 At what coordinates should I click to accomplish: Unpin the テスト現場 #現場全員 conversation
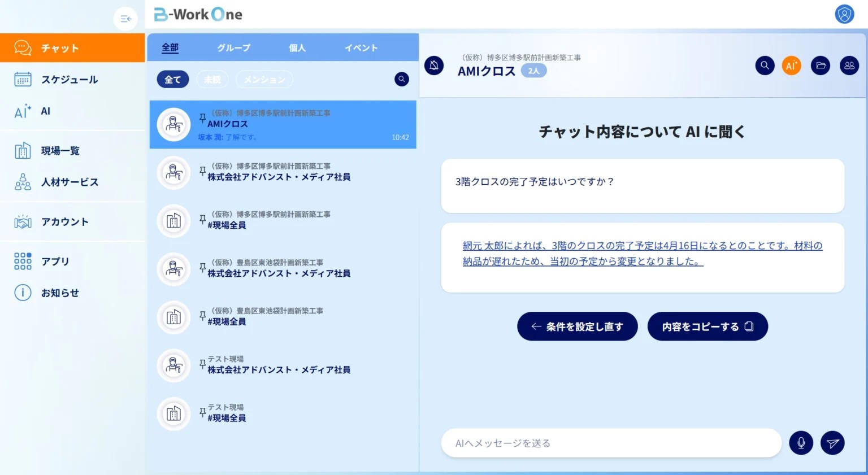[x=202, y=412]
